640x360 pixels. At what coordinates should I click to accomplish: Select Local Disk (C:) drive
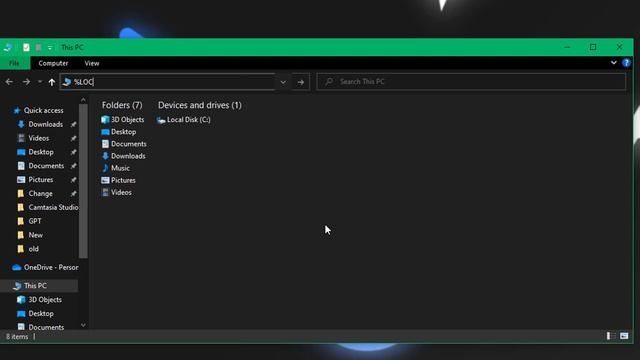point(184,120)
